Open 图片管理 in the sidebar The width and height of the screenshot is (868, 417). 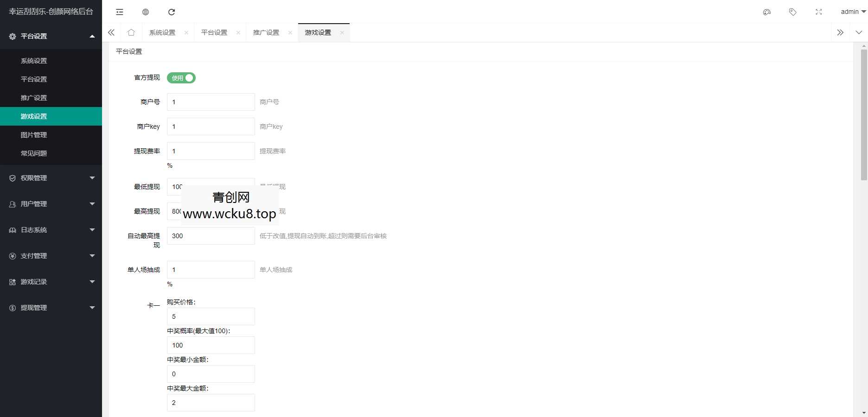tap(34, 135)
